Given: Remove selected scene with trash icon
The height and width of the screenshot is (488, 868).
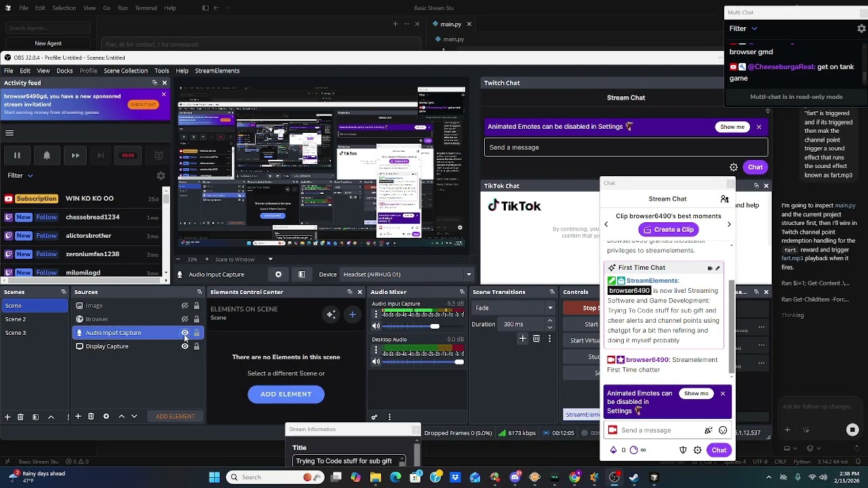Looking at the screenshot, I should pyautogui.click(x=20, y=416).
